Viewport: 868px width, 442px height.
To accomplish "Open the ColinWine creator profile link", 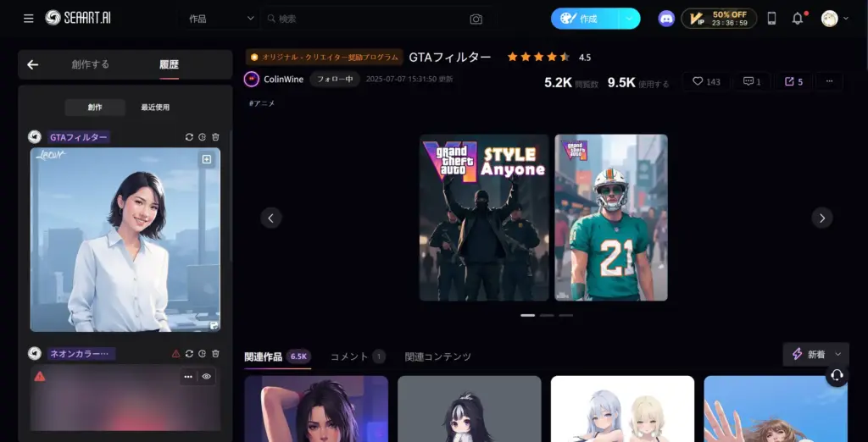I will click(x=283, y=80).
